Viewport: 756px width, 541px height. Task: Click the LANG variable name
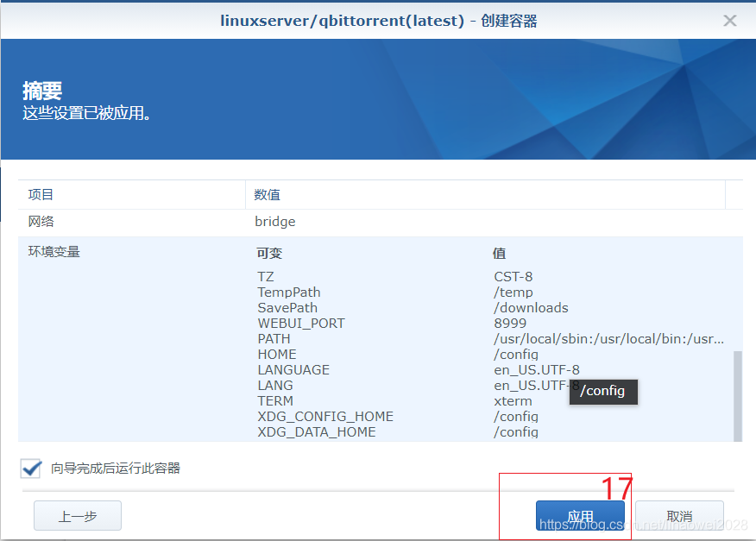[274, 385]
